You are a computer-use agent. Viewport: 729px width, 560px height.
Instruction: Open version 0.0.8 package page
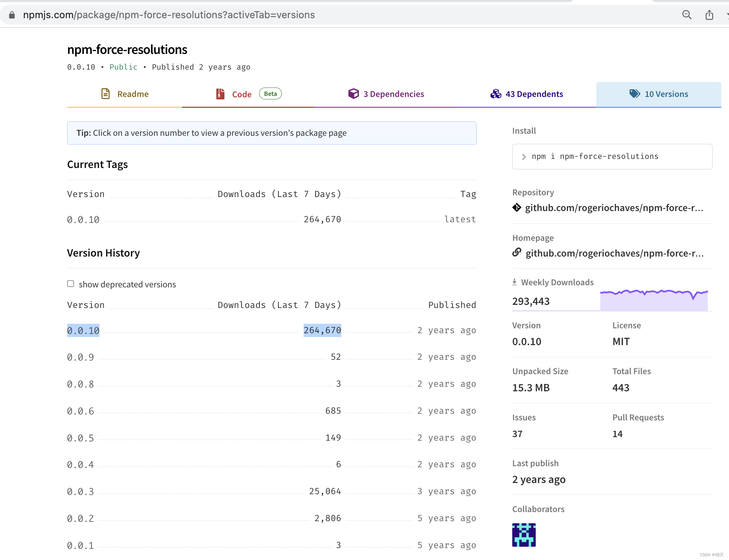[81, 384]
